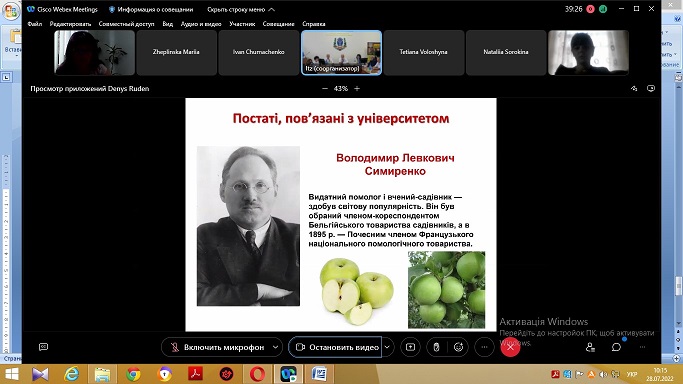Open panel options ellipsis at far right
The width and height of the screenshot is (683, 384).
[x=642, y=347]
